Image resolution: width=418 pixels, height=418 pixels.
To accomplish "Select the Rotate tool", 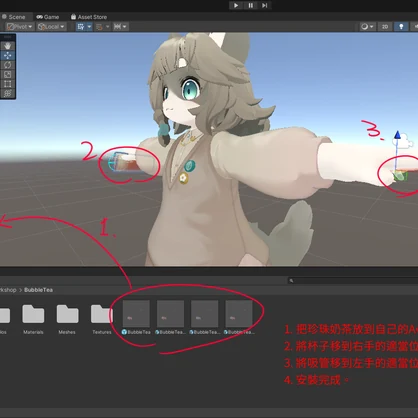I will tap(8, 65).
